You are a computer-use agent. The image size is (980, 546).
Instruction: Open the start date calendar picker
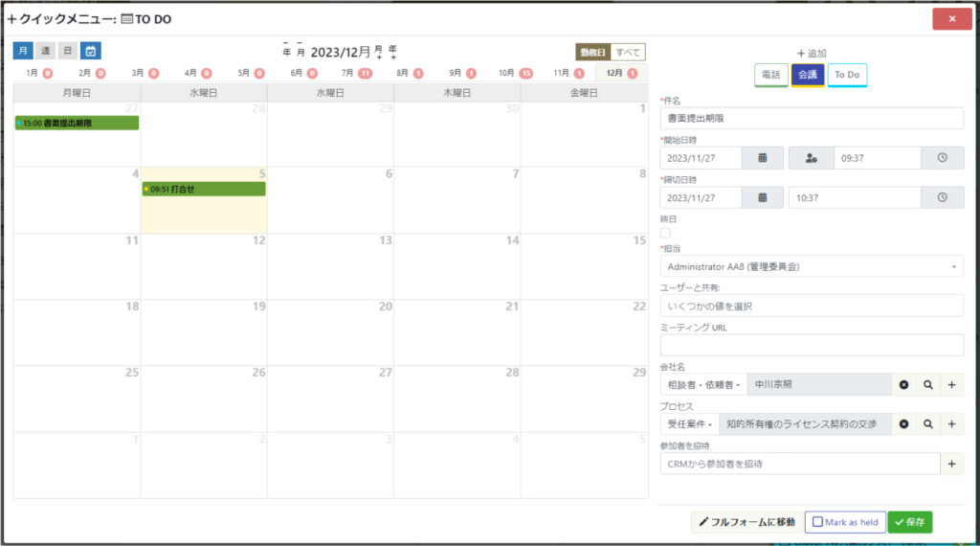[x=763, y=158]
